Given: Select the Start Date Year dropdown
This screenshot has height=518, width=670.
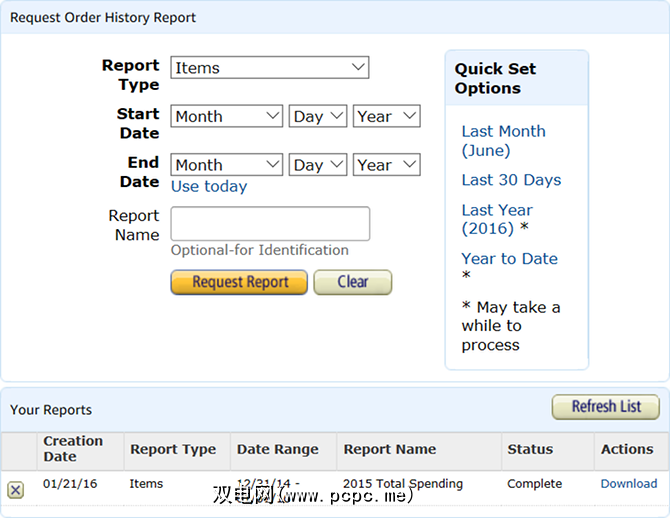Looking at the screenshot, I should [386, 117].
